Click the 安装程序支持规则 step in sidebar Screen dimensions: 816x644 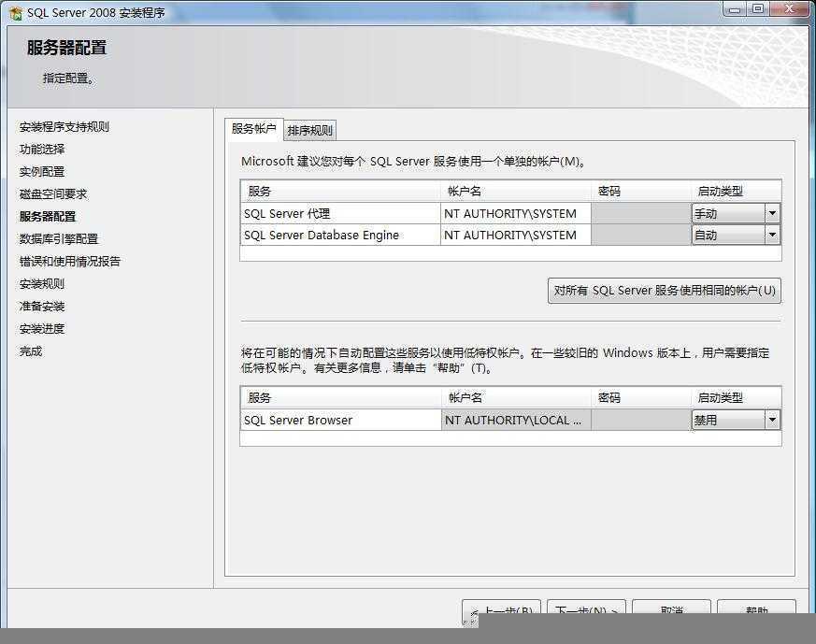[64, 127]
